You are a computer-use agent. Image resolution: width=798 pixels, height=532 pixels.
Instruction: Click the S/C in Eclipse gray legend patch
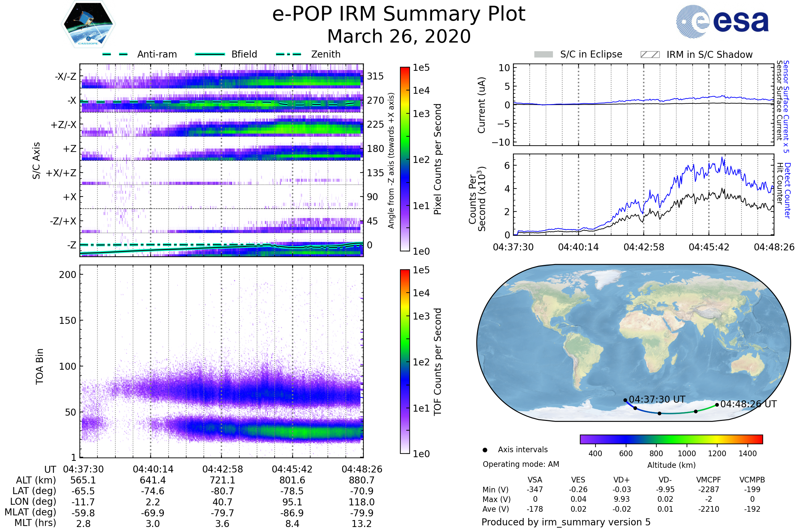[x=544, y=55]
